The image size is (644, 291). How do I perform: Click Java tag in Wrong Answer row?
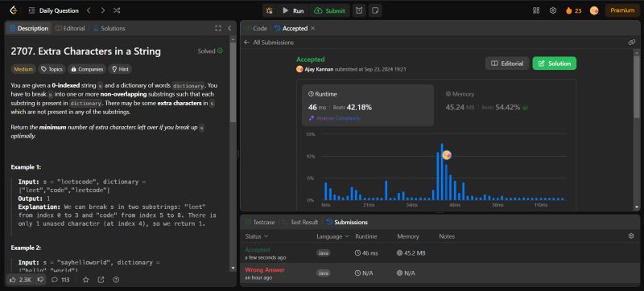[324, 273]
